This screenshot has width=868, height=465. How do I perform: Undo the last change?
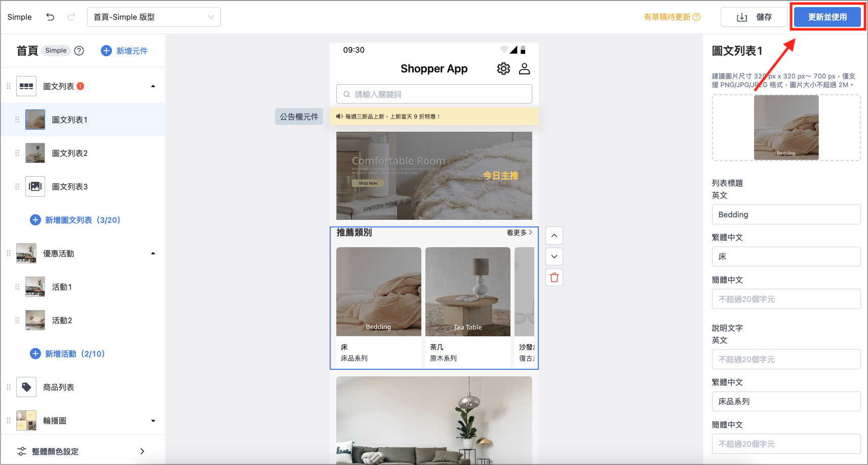point(50,17)
